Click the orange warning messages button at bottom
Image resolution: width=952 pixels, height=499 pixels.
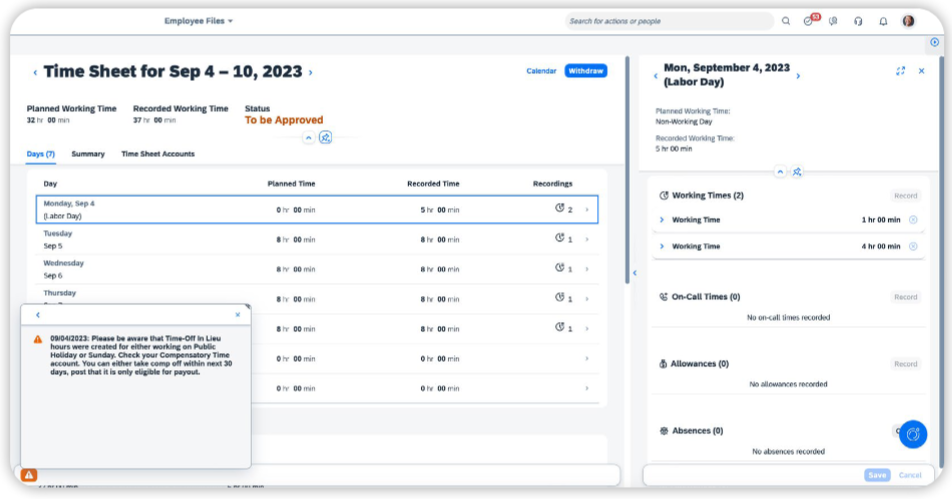[x=29, y=475]
